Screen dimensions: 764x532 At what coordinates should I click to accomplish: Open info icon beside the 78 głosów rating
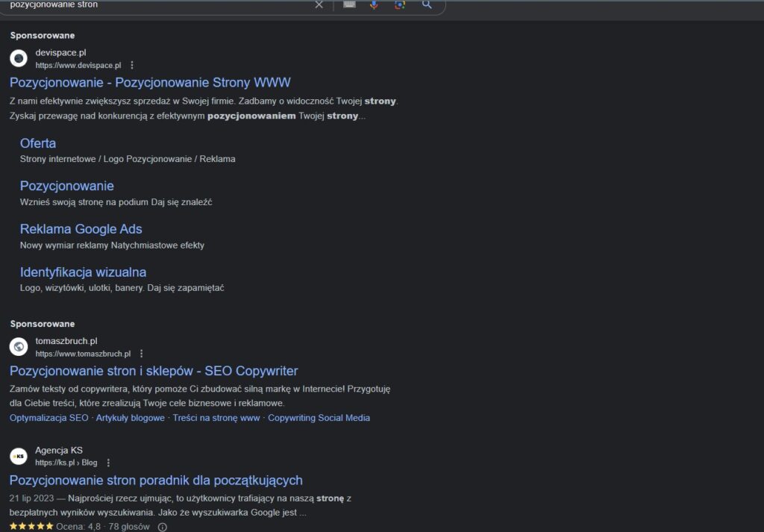point(163,527)
